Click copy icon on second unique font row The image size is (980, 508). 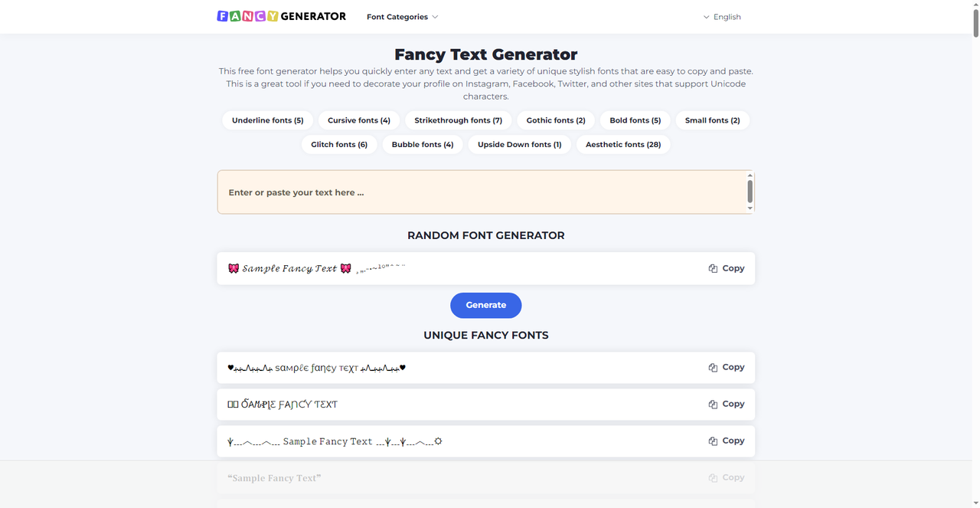(x=713, y=405)
